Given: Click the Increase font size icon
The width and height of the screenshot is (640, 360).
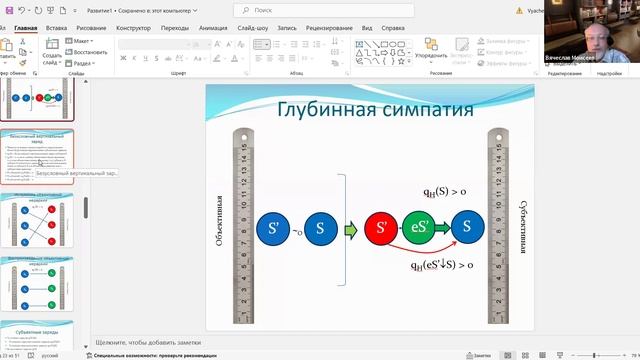Looking at the screenshot, I should (x=218, y=44).
